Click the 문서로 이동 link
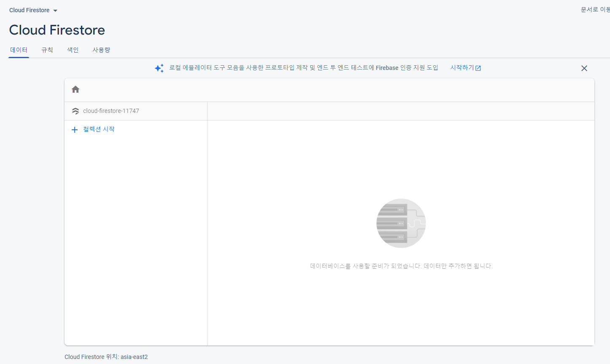Image resolution: width=610 pixels, height=364 pixels. 595,10
